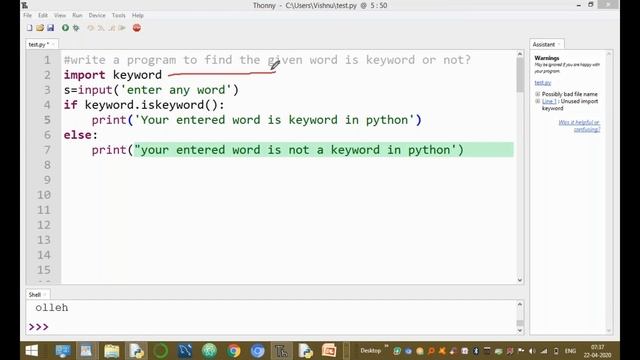Image resolution: width=640 pixels, height=360 pixels.
Task: Click the Shell scrollbar down arrow
Action: [520, 330]
